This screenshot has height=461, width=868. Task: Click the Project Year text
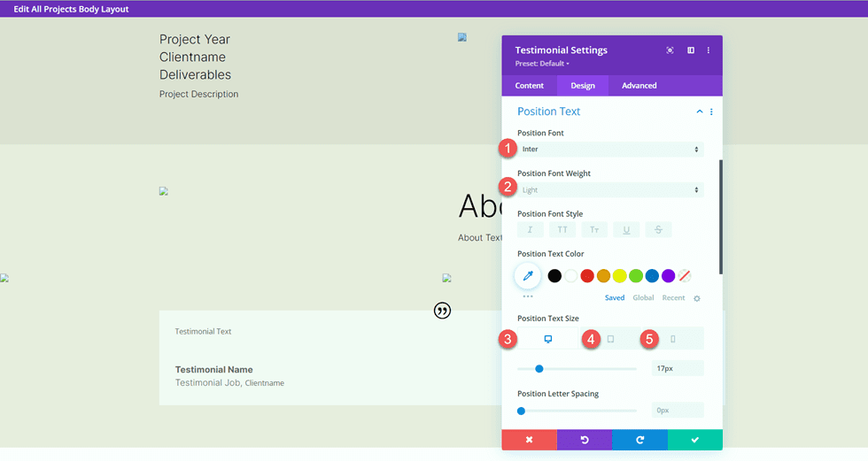tap(194, 39)
